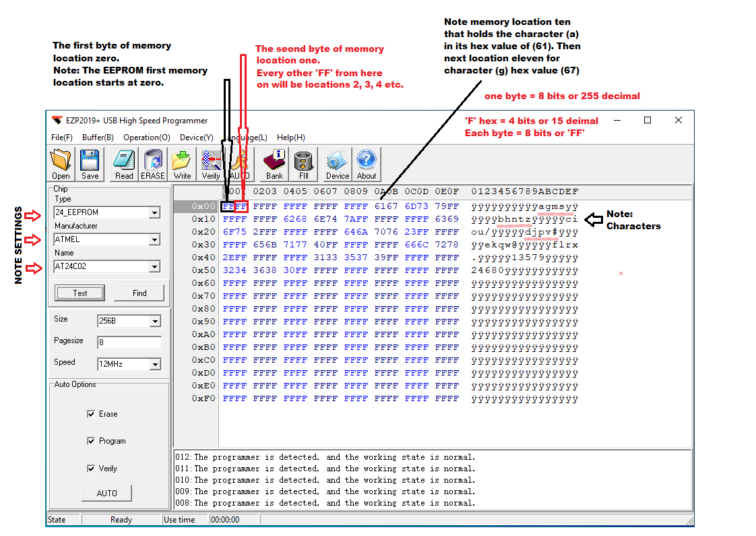Click the Write chip icon

click(x=182, y=163)
